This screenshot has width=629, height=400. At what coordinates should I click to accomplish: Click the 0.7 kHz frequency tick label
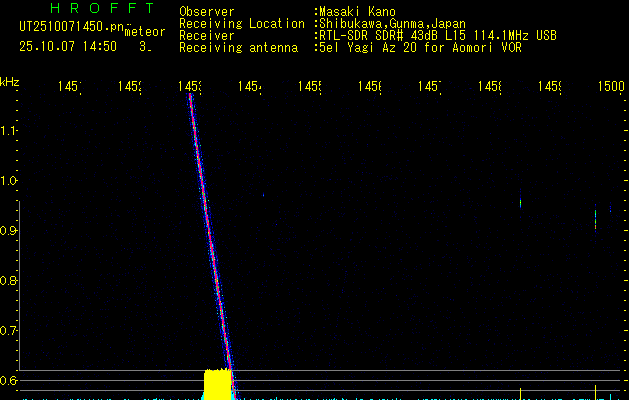click(x=10, y=331)
